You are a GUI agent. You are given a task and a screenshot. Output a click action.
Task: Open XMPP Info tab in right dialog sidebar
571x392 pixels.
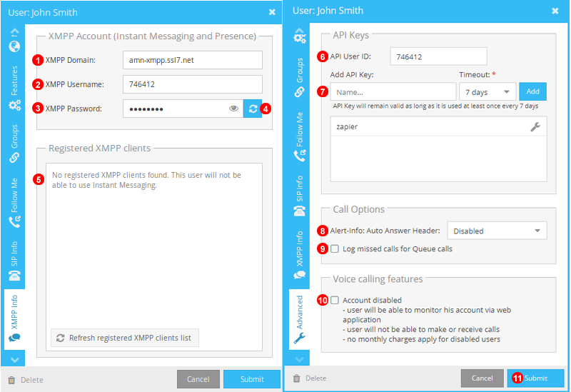[x=300, y=255]
